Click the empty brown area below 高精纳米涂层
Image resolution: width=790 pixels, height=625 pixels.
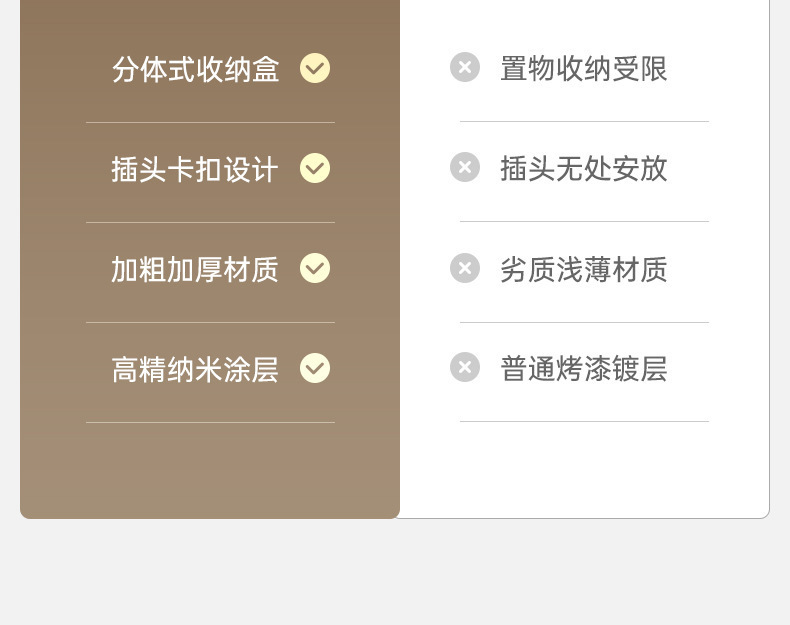coord(210,471)
